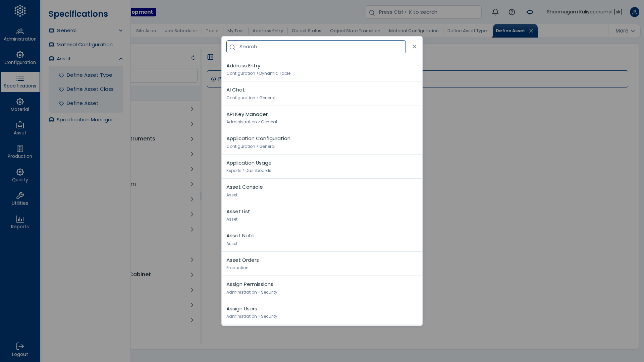644x362 pixels.
Task: Click the info icon in the message banner
Action: [213, 79]
